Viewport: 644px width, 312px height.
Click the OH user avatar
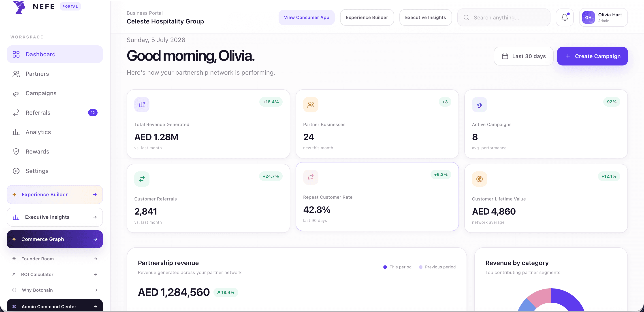[588, 17]
